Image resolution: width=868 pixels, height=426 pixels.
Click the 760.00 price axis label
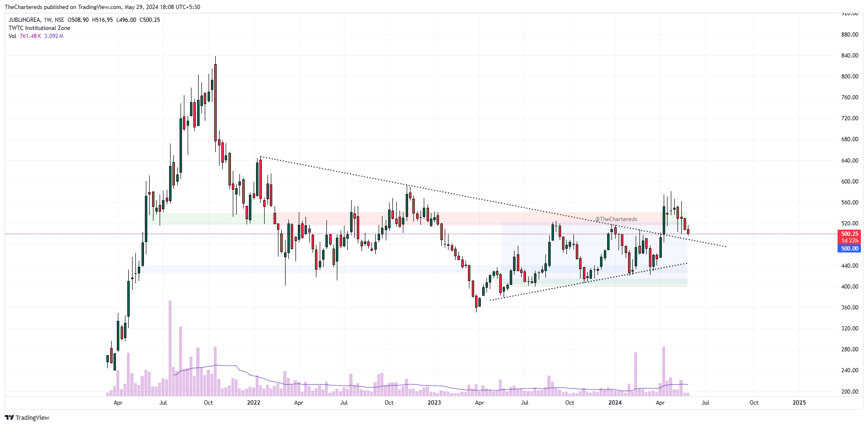pyautogui.click(x=849, y=97)
